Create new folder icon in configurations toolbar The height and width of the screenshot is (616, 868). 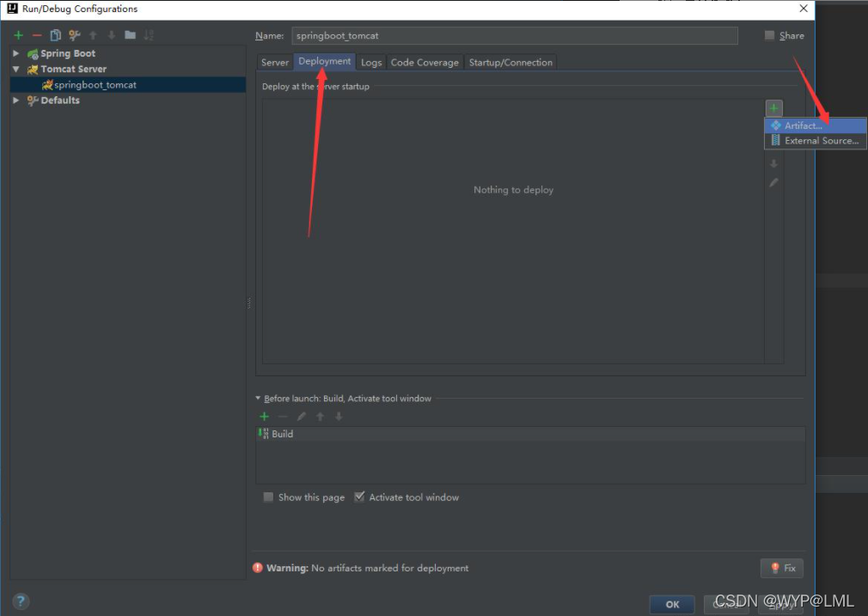(x=130, y=35)
